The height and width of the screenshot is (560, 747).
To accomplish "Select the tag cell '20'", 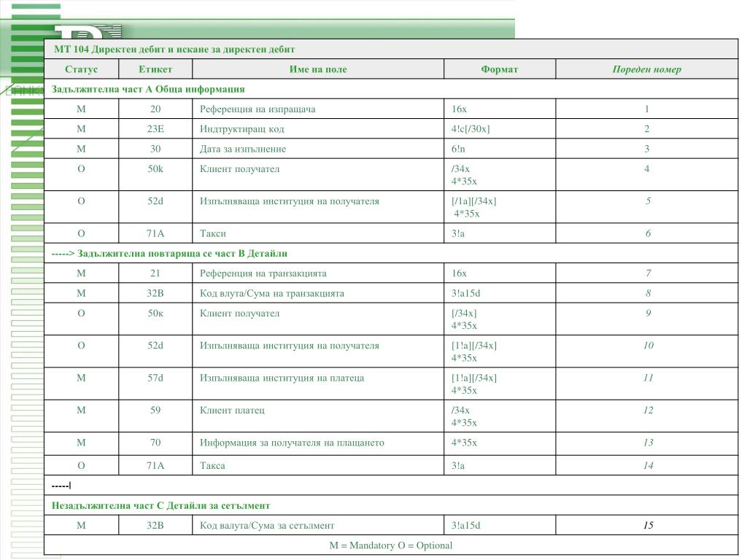I will tap(155, 109).
